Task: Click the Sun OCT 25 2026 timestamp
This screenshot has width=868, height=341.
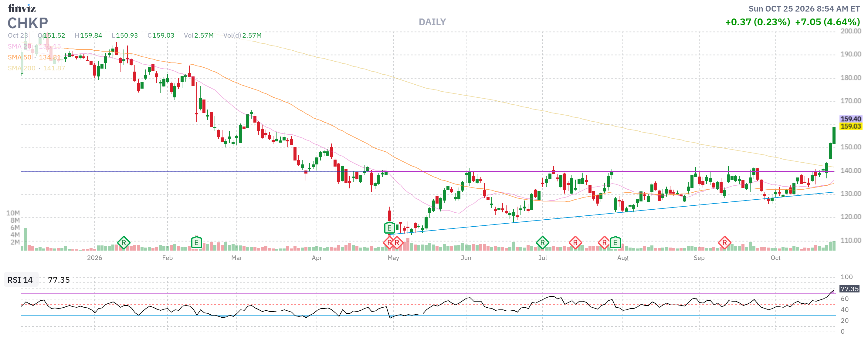Action: (x=804, y=9)
